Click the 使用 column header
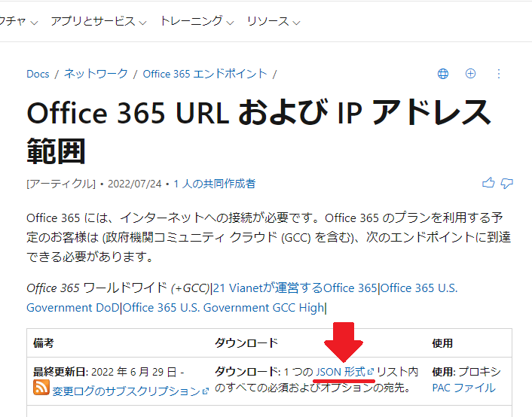This screenshot has height=417, width=532. pyautogui.click(x=442, y=343)
